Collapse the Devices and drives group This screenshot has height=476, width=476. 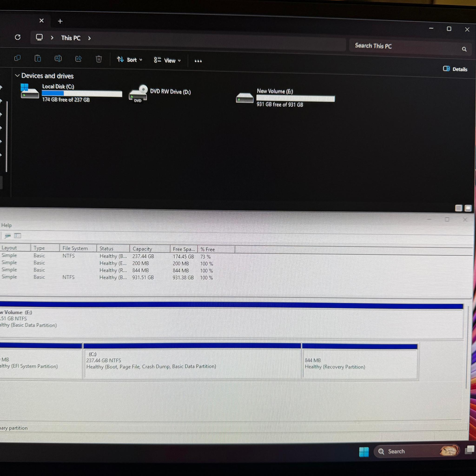pos(17,75)
